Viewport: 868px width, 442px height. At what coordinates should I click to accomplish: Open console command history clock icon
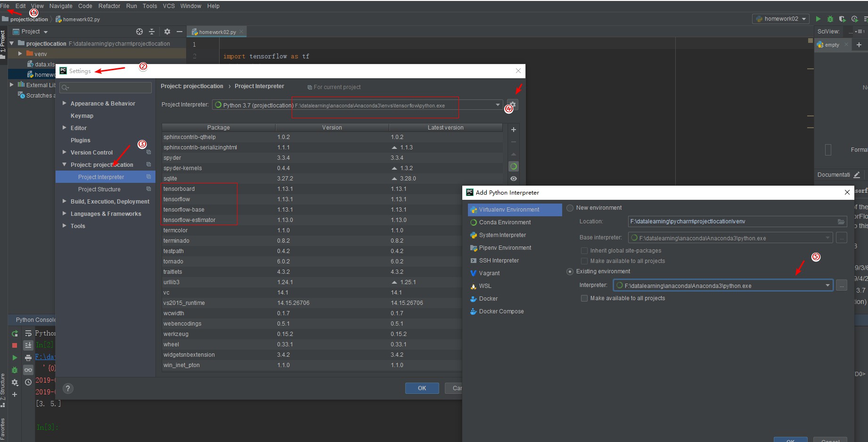point(28,382)
